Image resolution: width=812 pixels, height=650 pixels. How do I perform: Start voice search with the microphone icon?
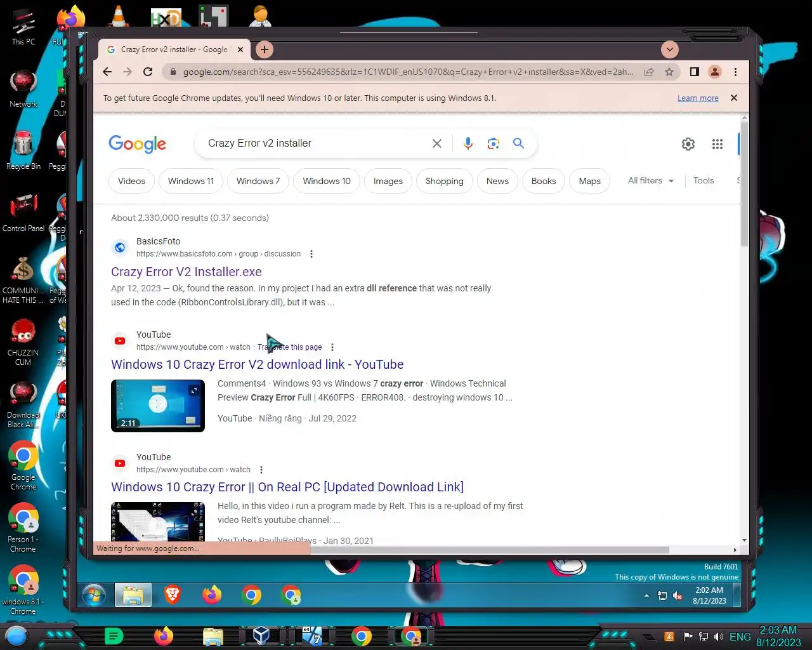pyautogui.click(x=468, y=143)
